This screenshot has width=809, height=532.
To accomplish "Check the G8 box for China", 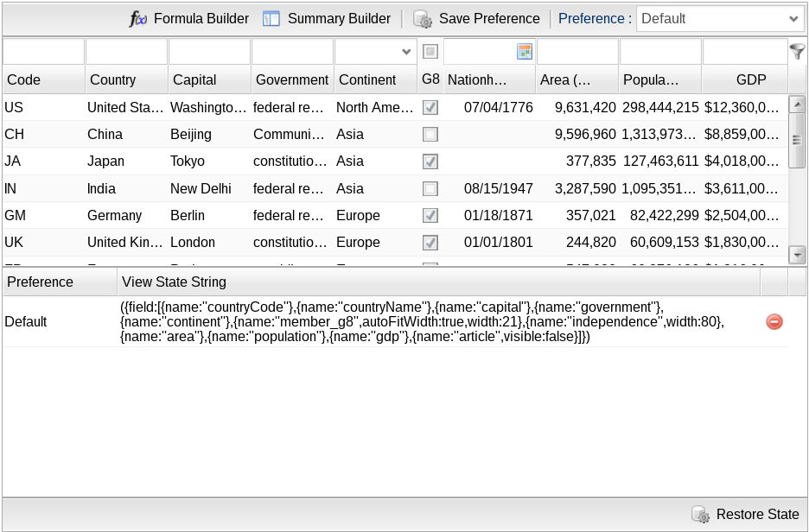I will (x=430, y=135).
